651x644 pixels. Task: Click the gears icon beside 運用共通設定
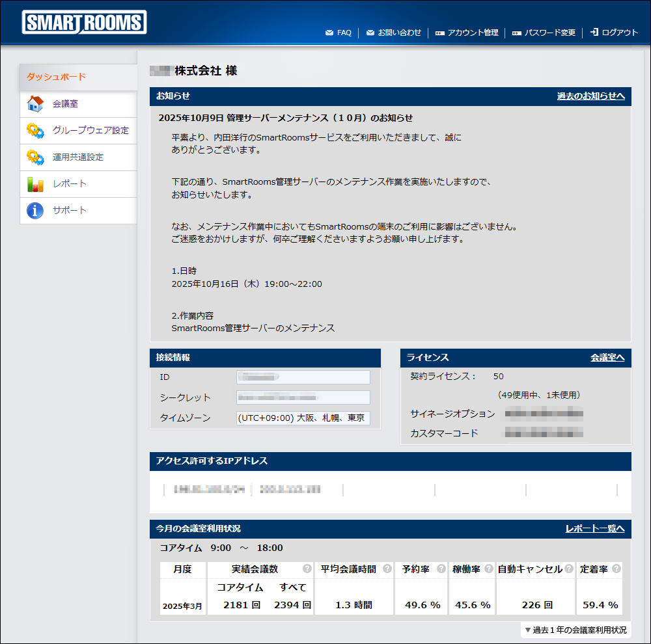[x=35, y=157]
